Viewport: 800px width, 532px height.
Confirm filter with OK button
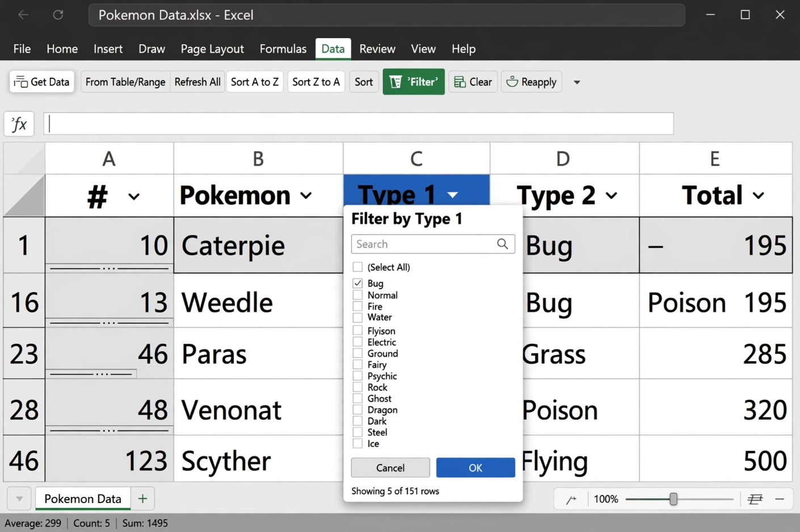click(x=475, y=468)
